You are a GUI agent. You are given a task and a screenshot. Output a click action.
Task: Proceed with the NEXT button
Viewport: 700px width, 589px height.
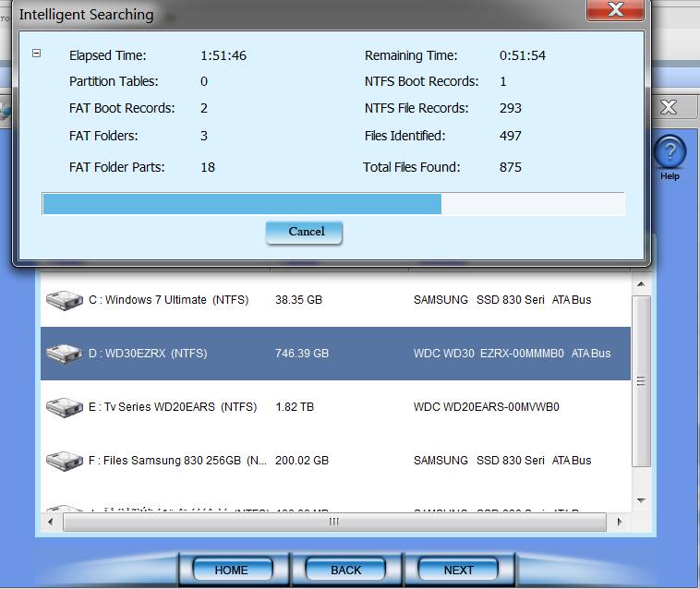(x=458, y=570)
